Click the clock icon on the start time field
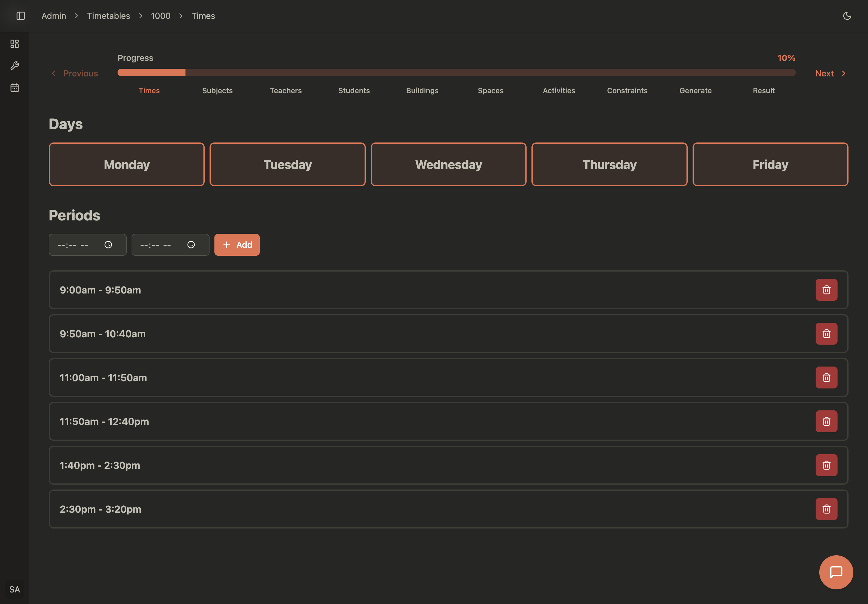 (x=108, y=244)
